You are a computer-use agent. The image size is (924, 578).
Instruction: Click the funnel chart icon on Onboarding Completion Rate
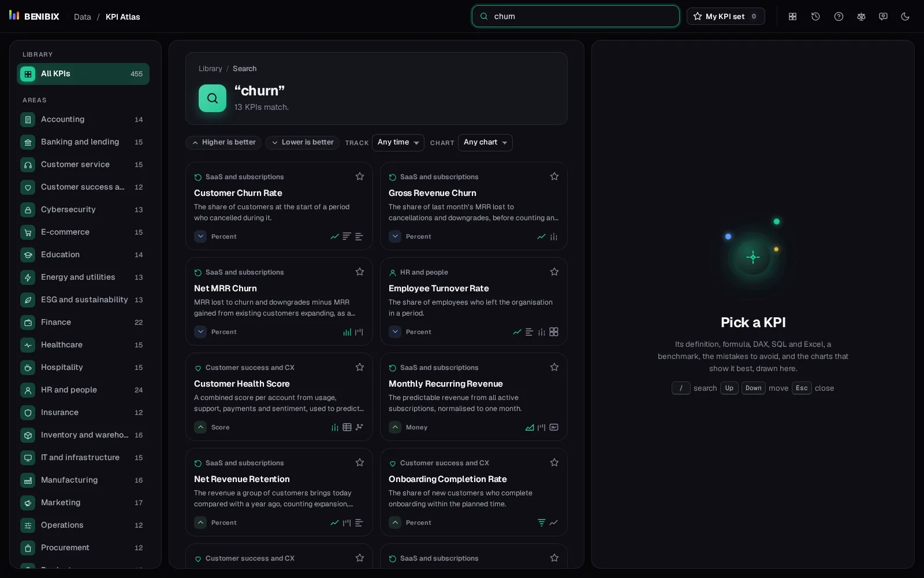tap(542, 523)
